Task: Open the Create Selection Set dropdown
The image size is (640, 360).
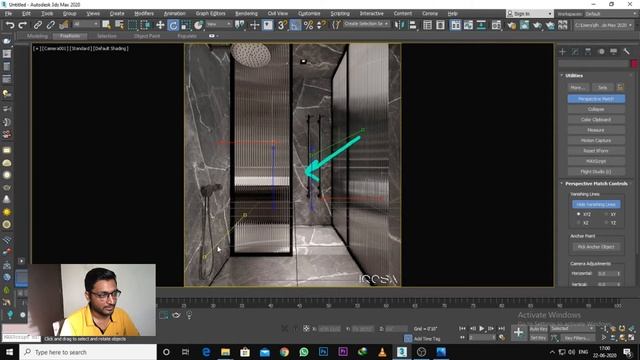Action: (366, 24)
